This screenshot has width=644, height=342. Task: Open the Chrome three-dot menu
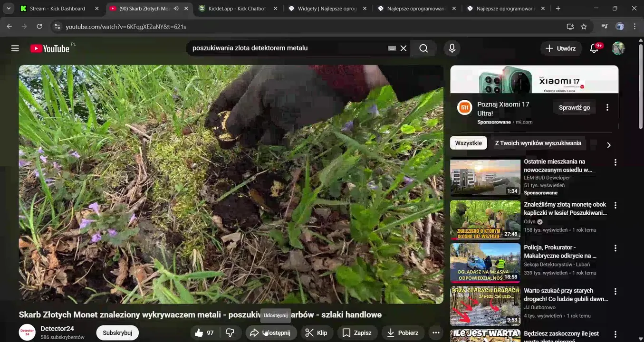click(634, 27)
